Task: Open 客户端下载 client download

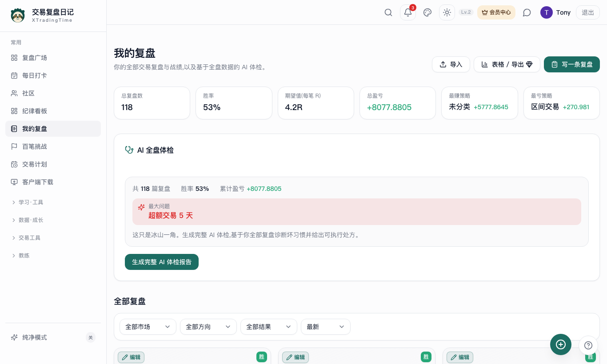Action: tap(53, 182)
